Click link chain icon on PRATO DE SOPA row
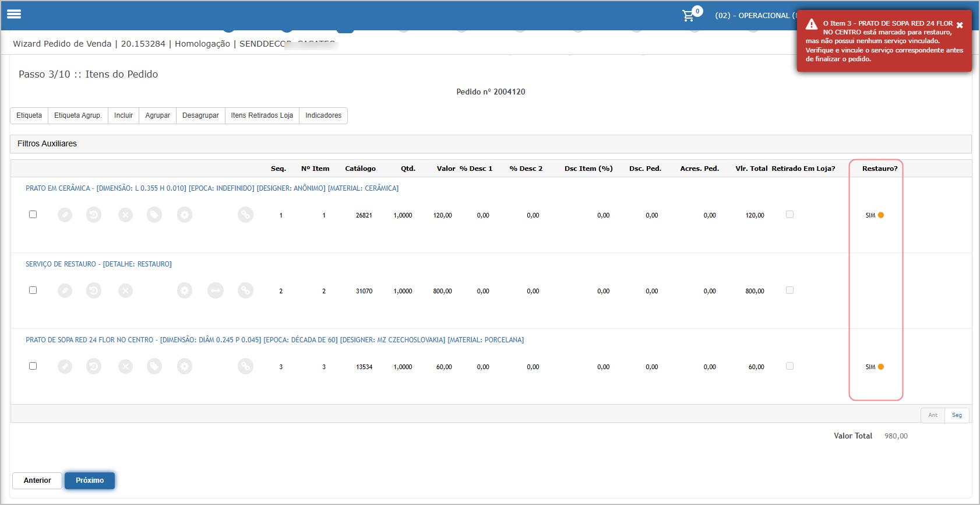 tap(245, 366)
